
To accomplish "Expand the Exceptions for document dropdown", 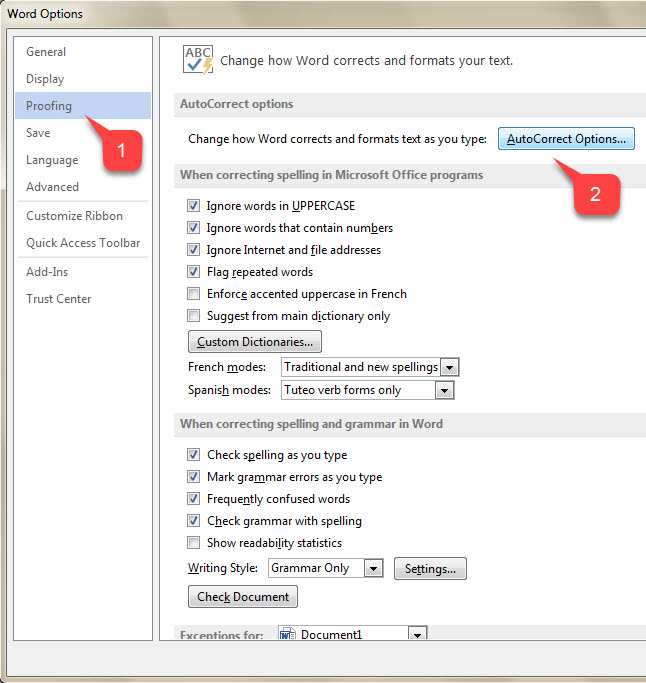I will (x=417, y=635).
